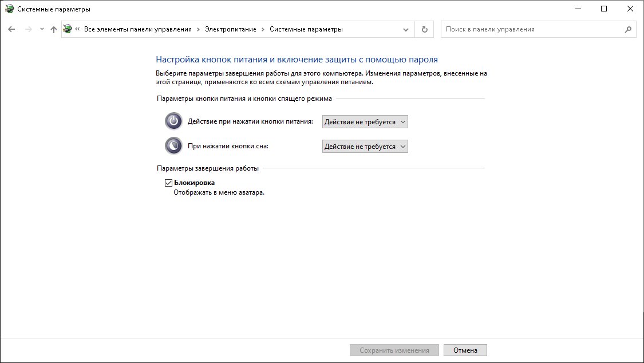
Task: Open the dropdown for При нажатии кнопки сна
Action: pos(365,147)
